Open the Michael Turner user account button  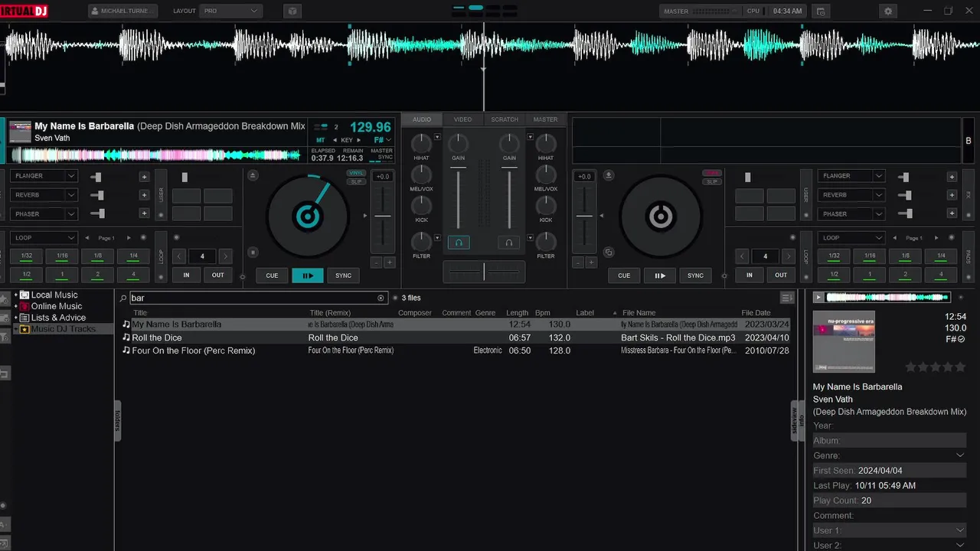123,11
